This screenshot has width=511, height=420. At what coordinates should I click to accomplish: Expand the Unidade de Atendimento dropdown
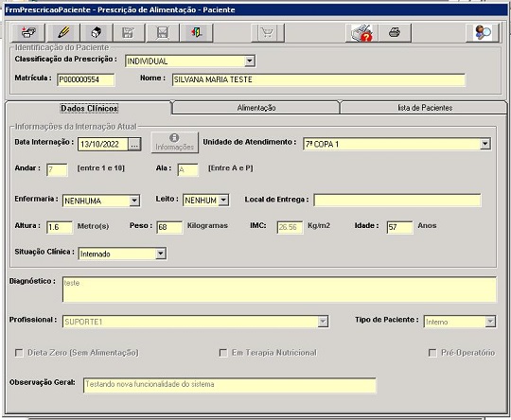click(x=485, y=144)
